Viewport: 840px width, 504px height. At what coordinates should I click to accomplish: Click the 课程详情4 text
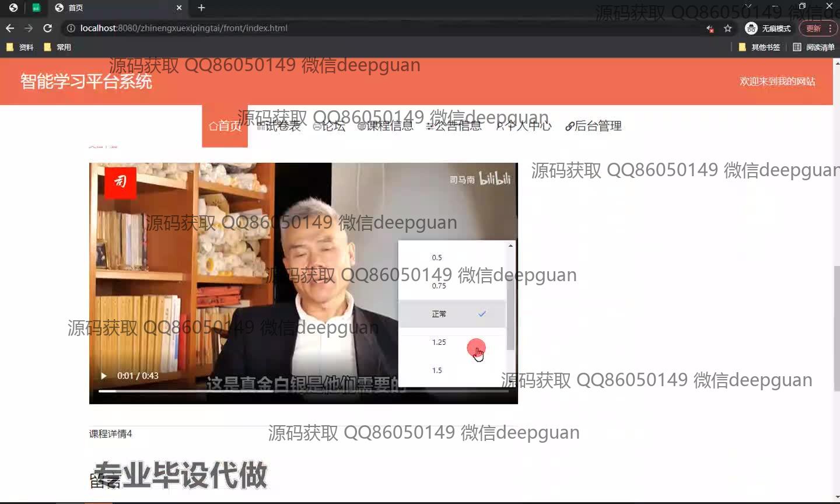tap(111, 434)
